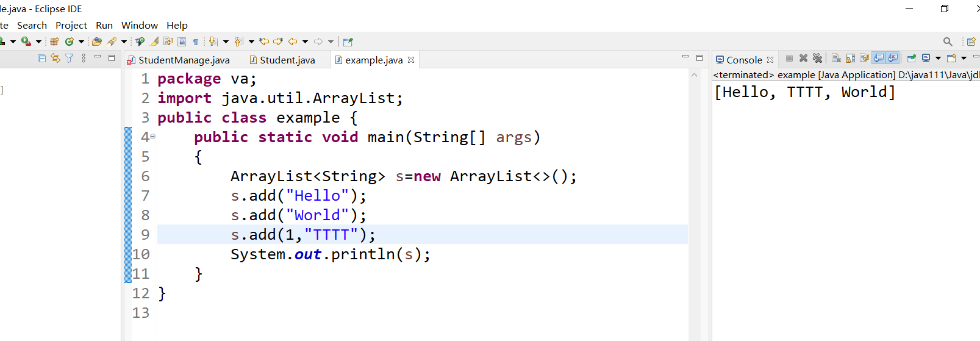Expand the Previous Annotation dropdown arrow
Image resolution: width=980 pixels, height=341 pixels.
pyautogui.click(x=251, y=41)
